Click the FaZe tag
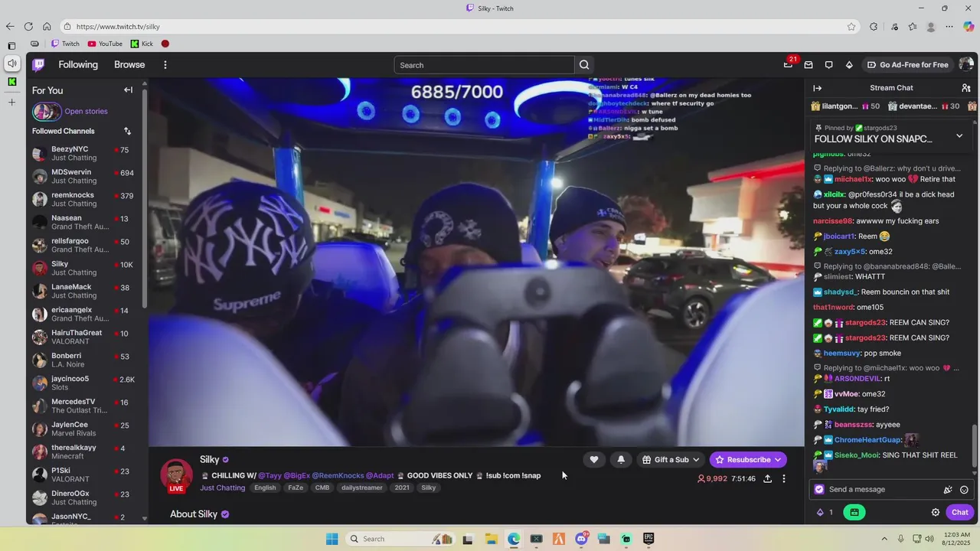The image size is (980, 551). point(296,488)
